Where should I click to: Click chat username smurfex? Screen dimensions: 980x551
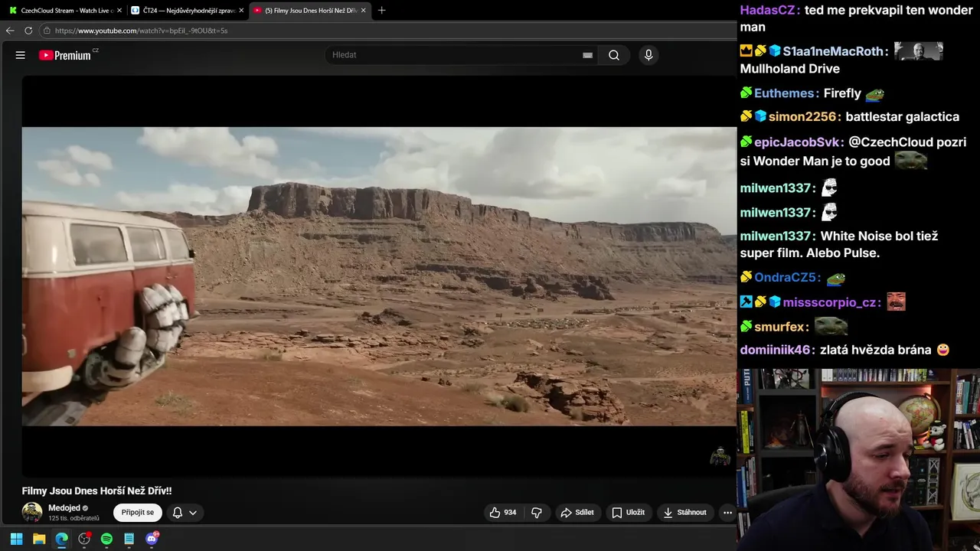780,327
